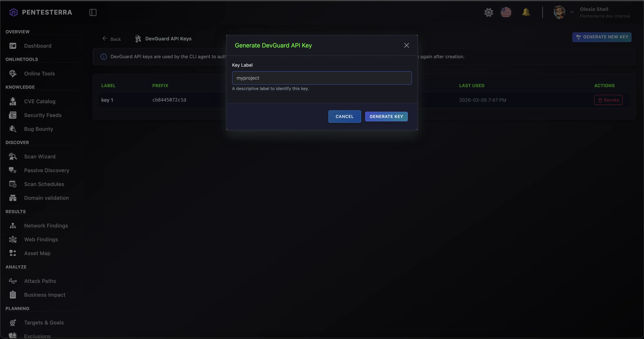The height and width of the screenshot is (339, 644).
Task: Click the Olesia Shell user name
Action: click(594, 9)
